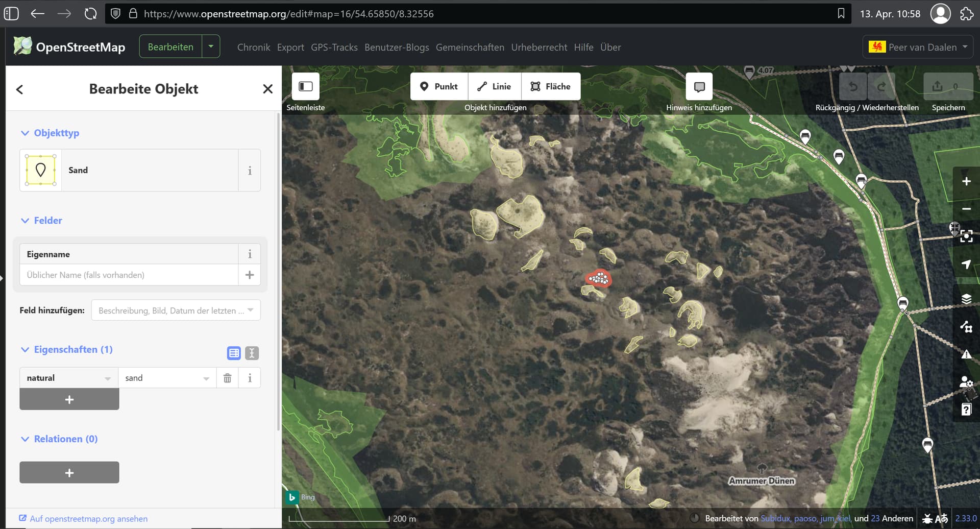Click the Wiederherstellen redo arrow
Viewport: 980px width, 529px height.
click(881, 86)
